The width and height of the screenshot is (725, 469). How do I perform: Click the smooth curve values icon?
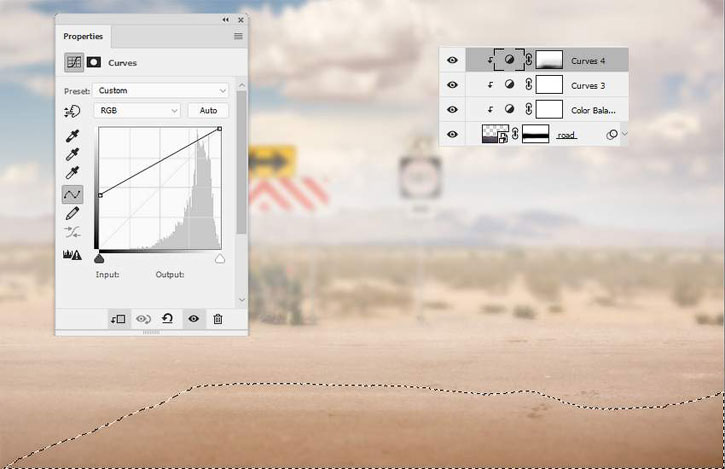click(72, 232)
